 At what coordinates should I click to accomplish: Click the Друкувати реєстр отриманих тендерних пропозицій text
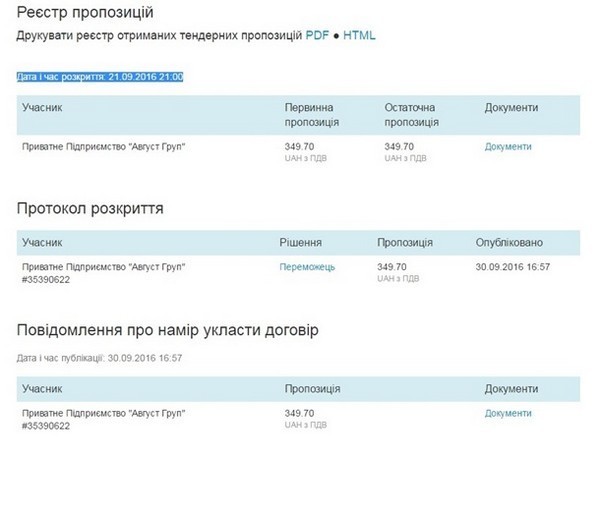159,36
